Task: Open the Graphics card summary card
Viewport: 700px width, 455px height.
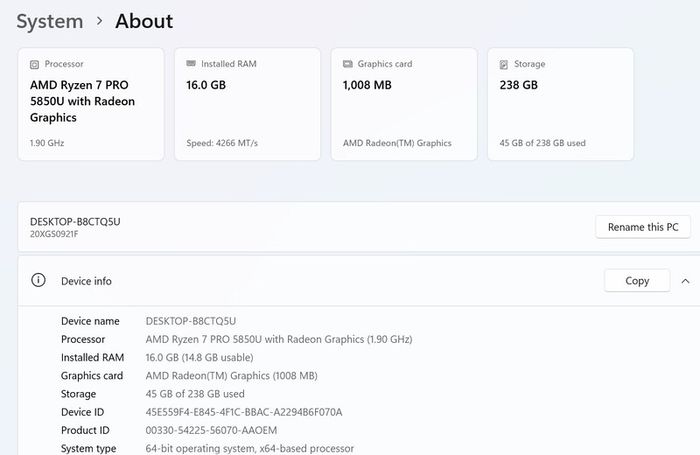Action: pyautogui.click(x=404, y=104)
